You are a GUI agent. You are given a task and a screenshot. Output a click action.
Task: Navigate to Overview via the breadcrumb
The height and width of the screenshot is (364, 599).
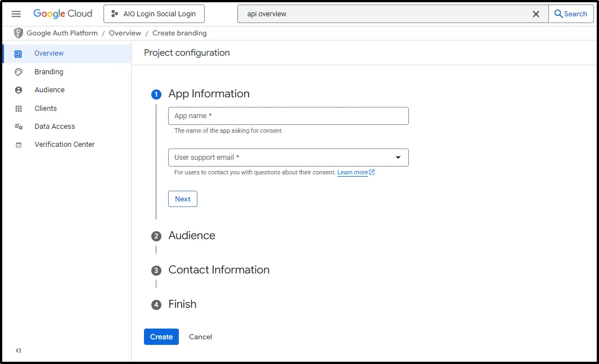point(125,33)
